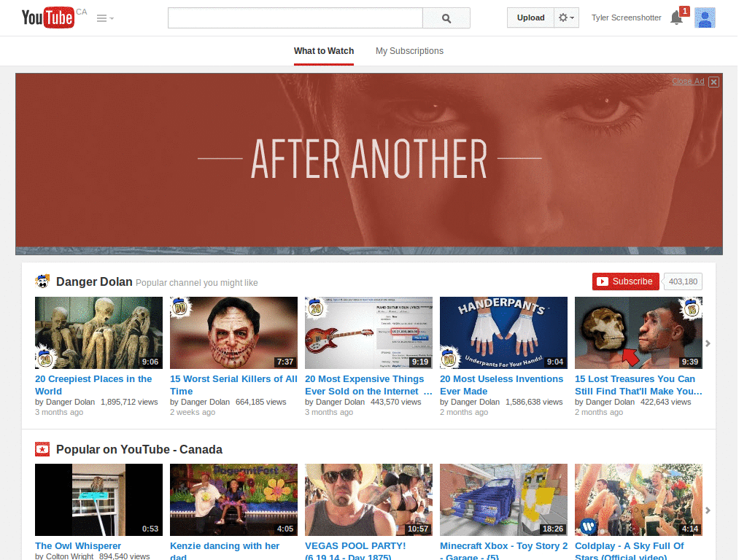Open Kenzie dancing with her dad thumbnail
The image size is (747, 560).
point(233,500)
